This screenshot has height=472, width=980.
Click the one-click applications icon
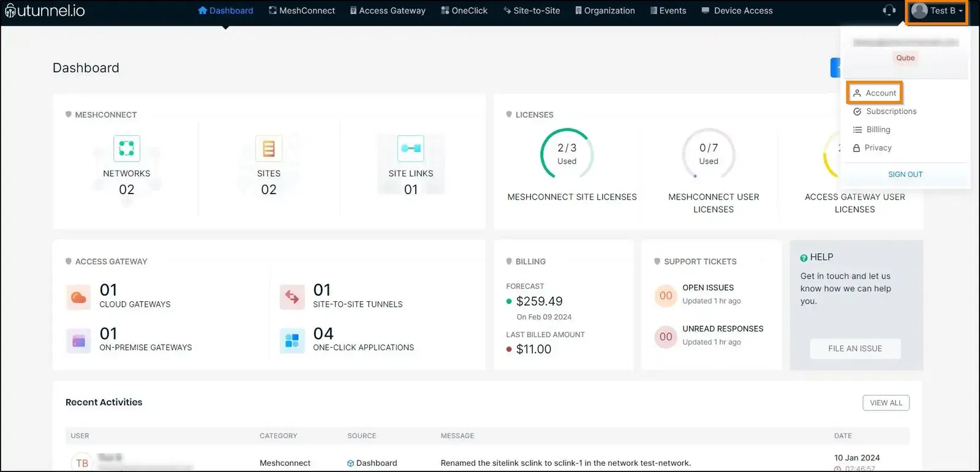[292, 341]
